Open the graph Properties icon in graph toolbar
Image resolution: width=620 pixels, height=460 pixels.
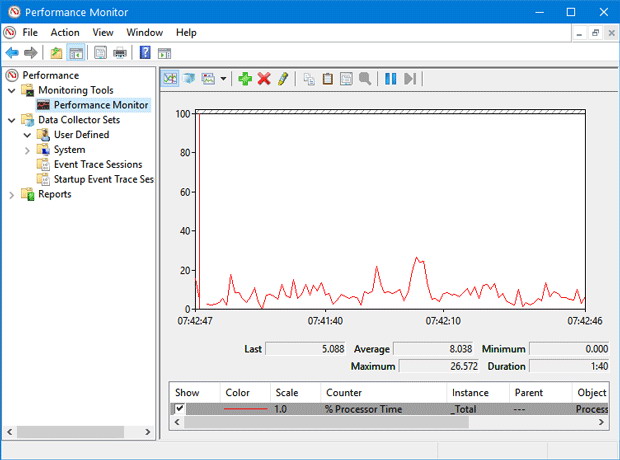pyautogui.click(x=346, y=79)
